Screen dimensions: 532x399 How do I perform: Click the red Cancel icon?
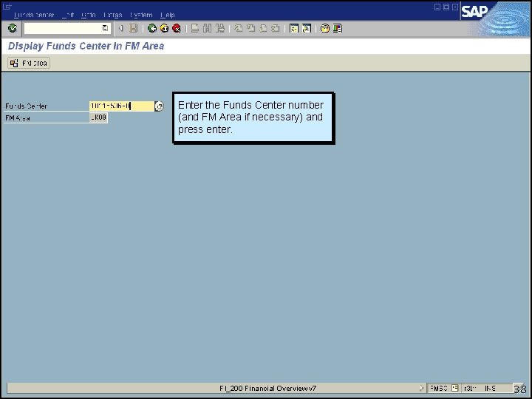click(x=177, y=29)
